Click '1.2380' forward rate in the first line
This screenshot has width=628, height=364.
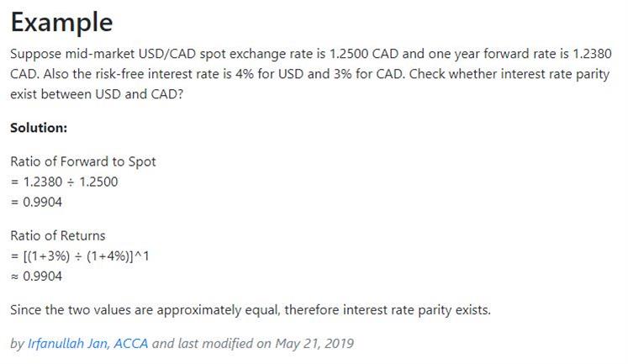pos(593,54)
